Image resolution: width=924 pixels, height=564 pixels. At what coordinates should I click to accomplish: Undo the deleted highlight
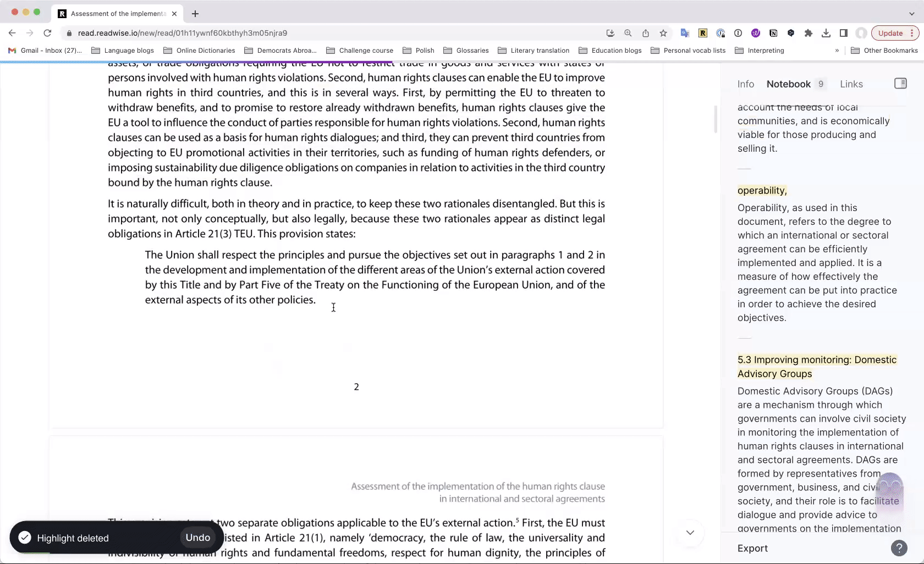(197, 538)
